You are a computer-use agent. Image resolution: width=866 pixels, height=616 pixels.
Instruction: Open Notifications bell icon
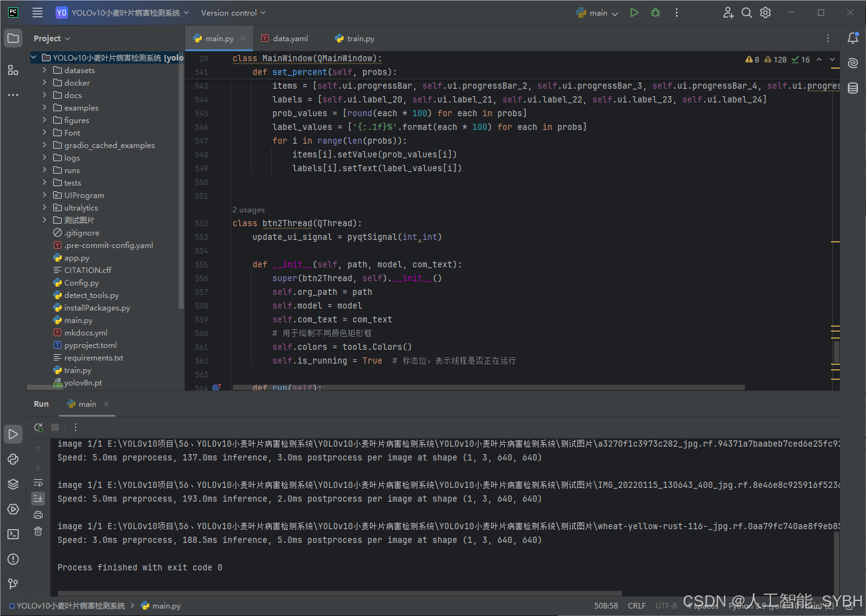pyautogui.click(x=853, y=38)
